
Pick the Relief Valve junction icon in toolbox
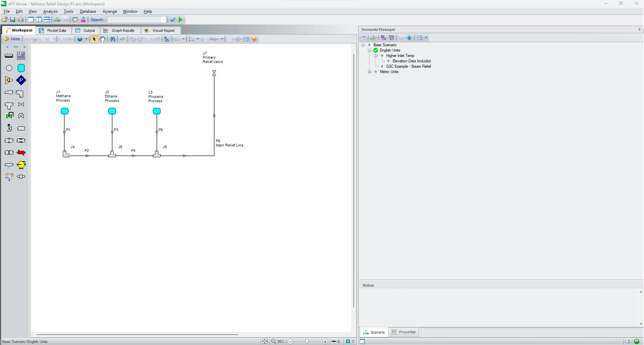click(9, 128)
